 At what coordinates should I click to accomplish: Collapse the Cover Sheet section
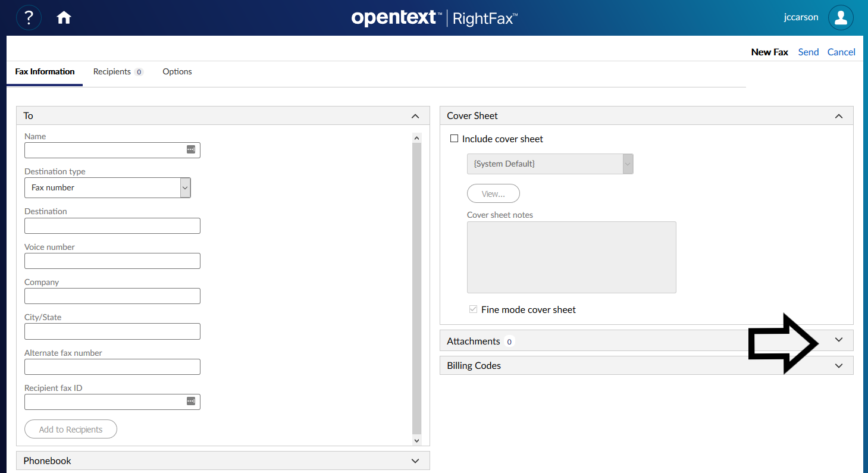click(839, 116)
